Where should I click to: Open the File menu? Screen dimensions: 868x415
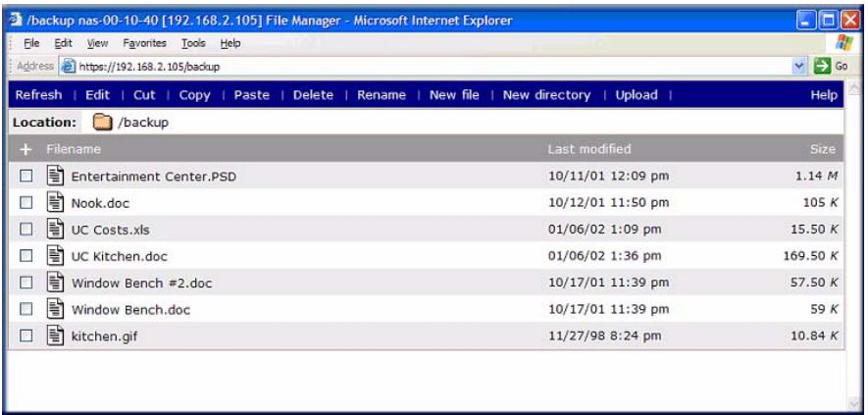click(31, 43)
